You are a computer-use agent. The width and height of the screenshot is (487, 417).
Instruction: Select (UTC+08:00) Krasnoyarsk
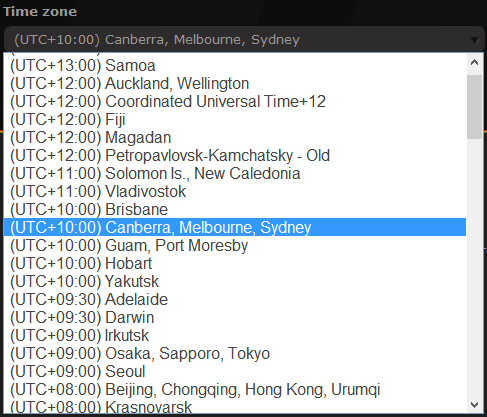pos(235,407)
